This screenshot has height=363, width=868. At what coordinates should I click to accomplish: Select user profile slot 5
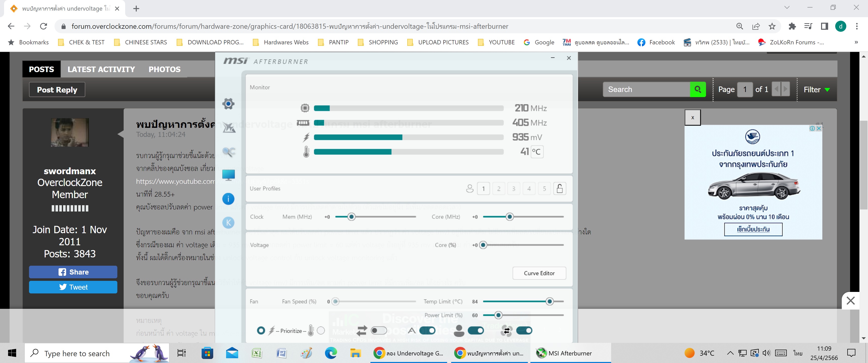544,189
